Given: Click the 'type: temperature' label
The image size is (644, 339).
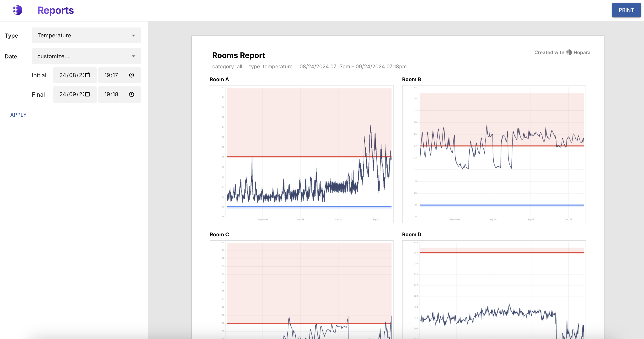Looking at the screenshot, I should (271, 67).
